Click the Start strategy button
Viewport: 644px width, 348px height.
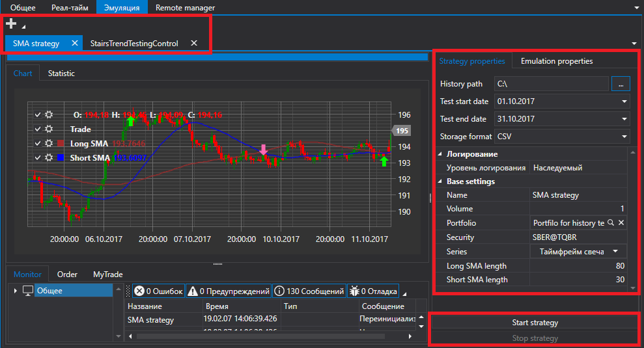pyautogui.click(x=535, y=323)
